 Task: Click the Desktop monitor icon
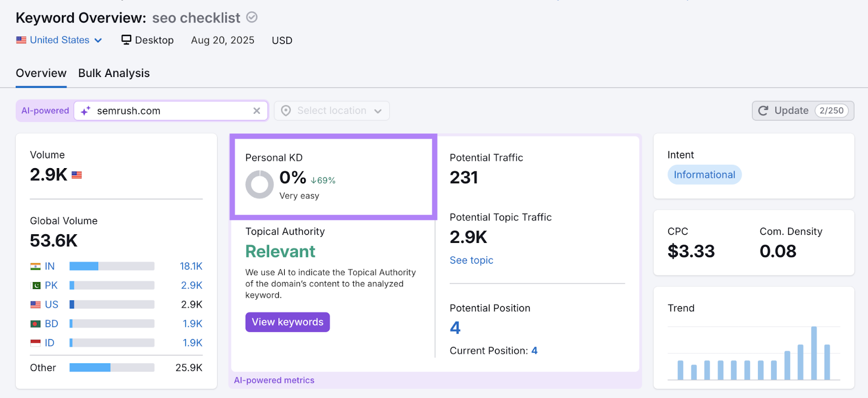click(x=126, y=40)
